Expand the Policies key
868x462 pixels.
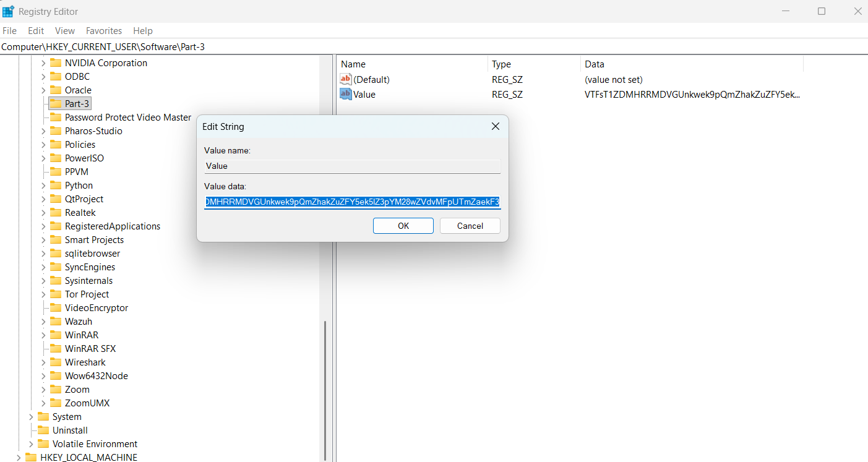43,145
